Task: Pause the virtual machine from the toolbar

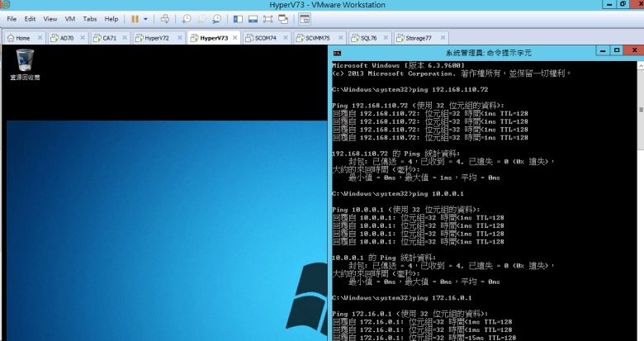Action: 135,18
